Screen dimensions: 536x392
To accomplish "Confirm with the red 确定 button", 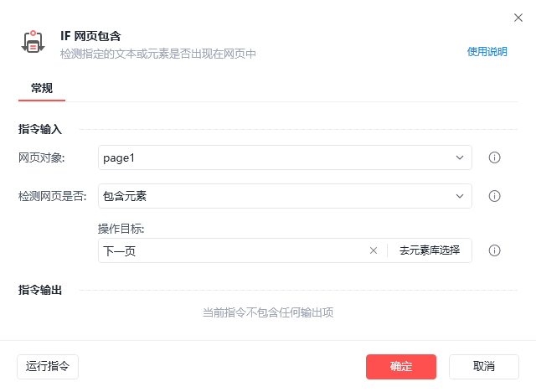I will click(x=401, y=366).
